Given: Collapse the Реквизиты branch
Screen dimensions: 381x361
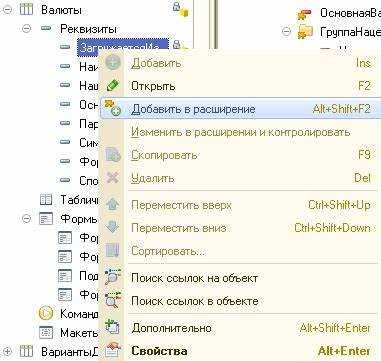Looking at the screenshot, I should tap(26, 29).
